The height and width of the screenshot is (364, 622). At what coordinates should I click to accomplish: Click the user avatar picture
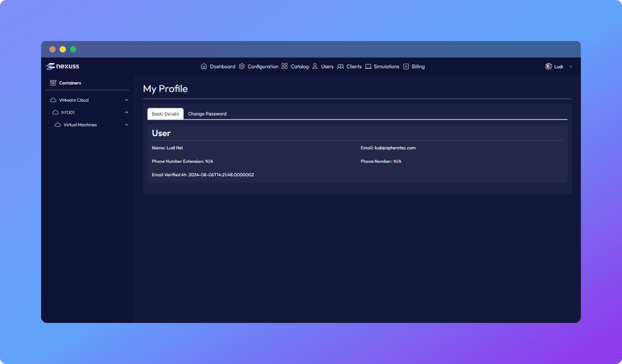548,66
